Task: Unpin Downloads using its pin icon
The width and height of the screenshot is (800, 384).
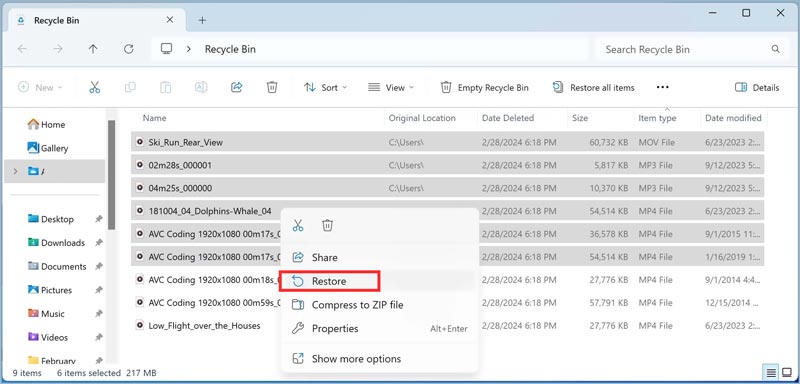Action: 98,243
